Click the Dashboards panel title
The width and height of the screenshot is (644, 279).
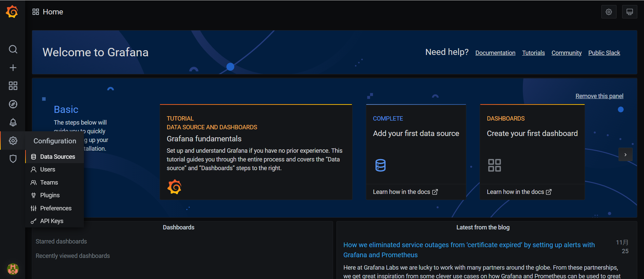(178, 227)
